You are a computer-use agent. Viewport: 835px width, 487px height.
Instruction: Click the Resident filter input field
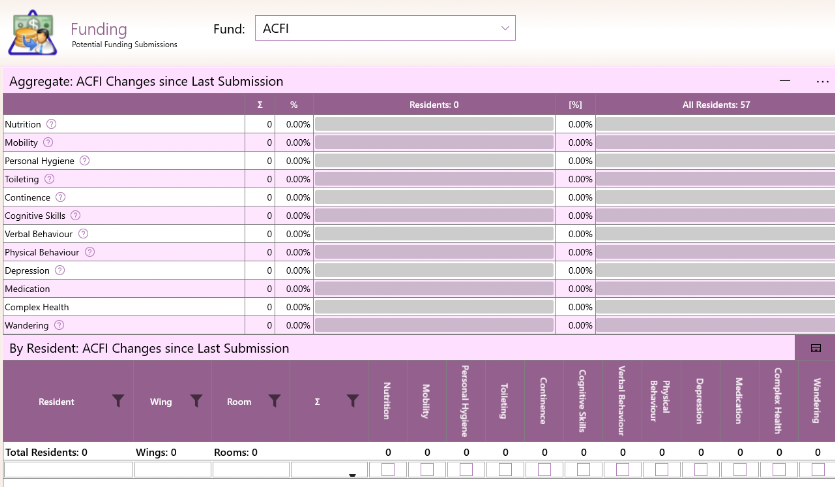point(68,469)
